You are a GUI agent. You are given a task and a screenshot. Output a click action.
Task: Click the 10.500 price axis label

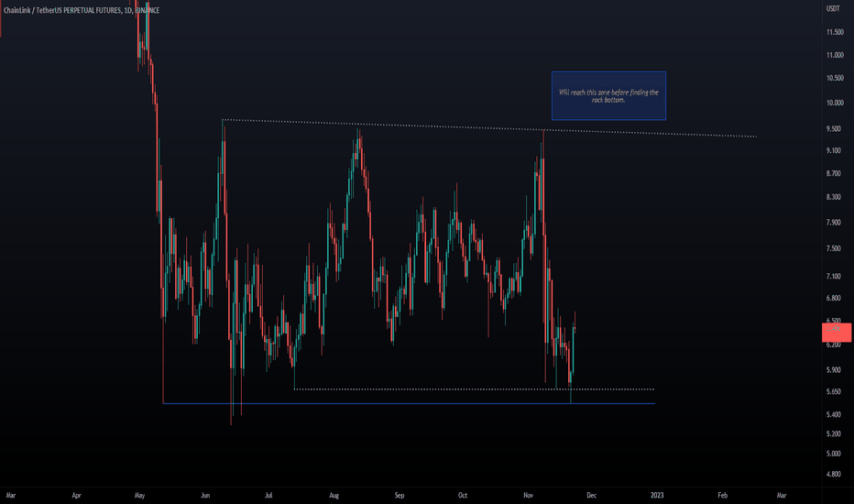pyautogui.click(x=835, y=78)
